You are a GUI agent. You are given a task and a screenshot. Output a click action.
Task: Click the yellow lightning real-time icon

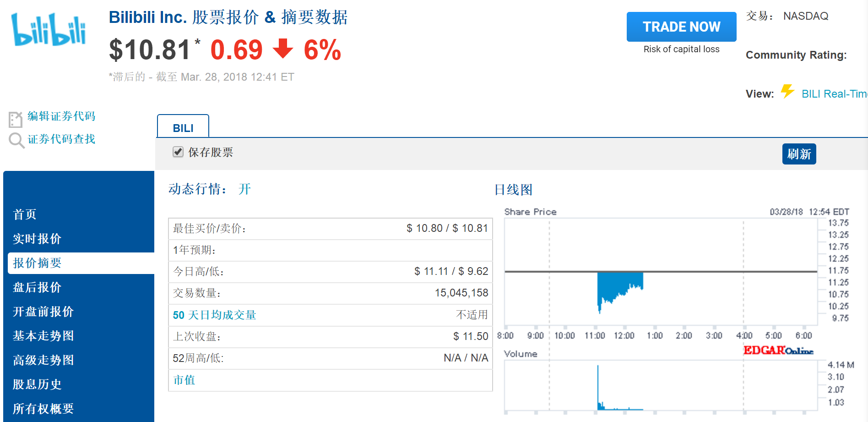787,92
